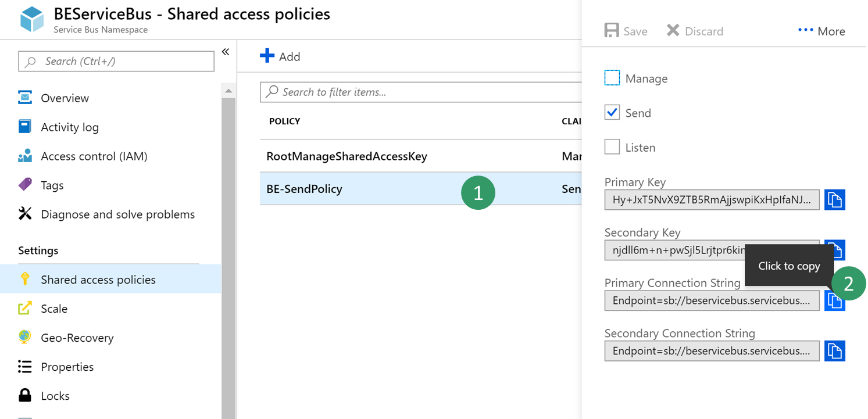Click the Discard X icon
Viewport: 868px width, 419px height.
(x=673, y=30)
